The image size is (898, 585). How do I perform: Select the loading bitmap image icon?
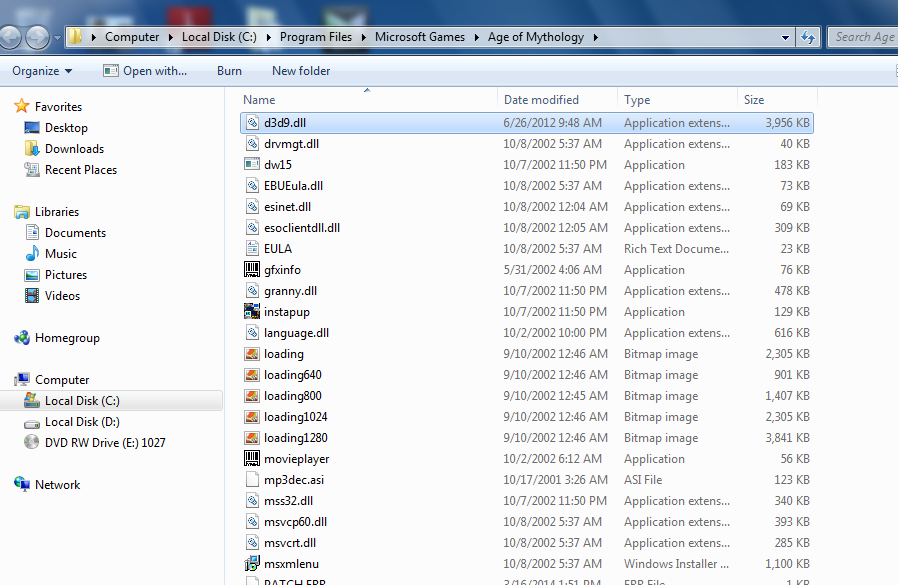252,354
